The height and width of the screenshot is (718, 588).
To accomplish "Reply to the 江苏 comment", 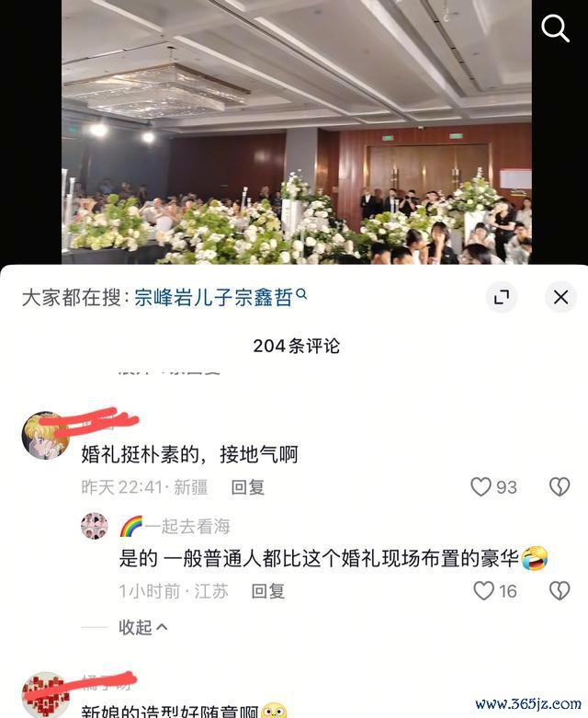I will pos(267,591).
